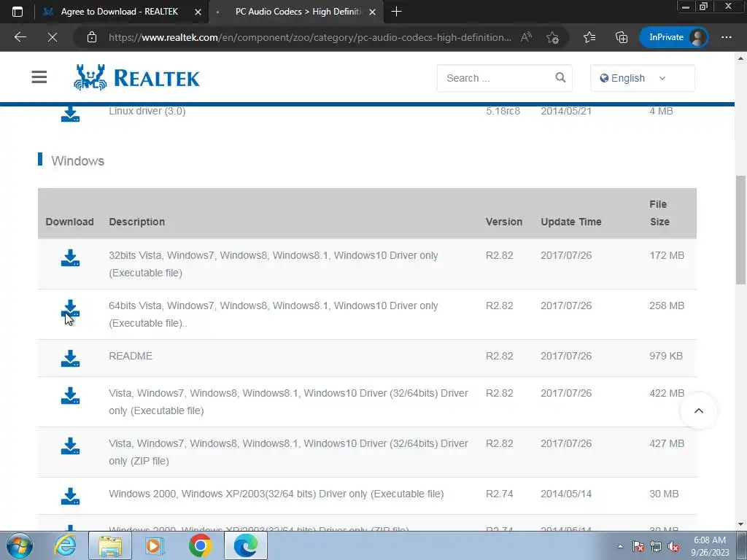Stop loading the page
Viewport: 747px width, 560px height.
(x=53, y=37)
